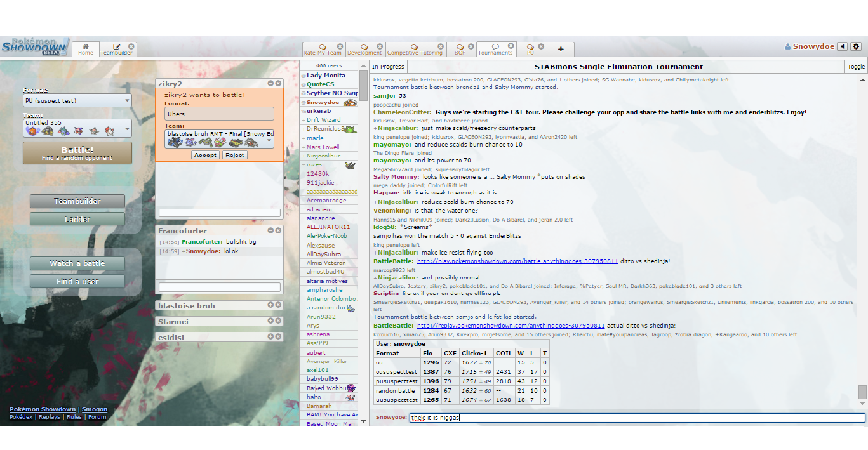
Task: Close the Tournaments room tab
Action: tap(510, 46)
